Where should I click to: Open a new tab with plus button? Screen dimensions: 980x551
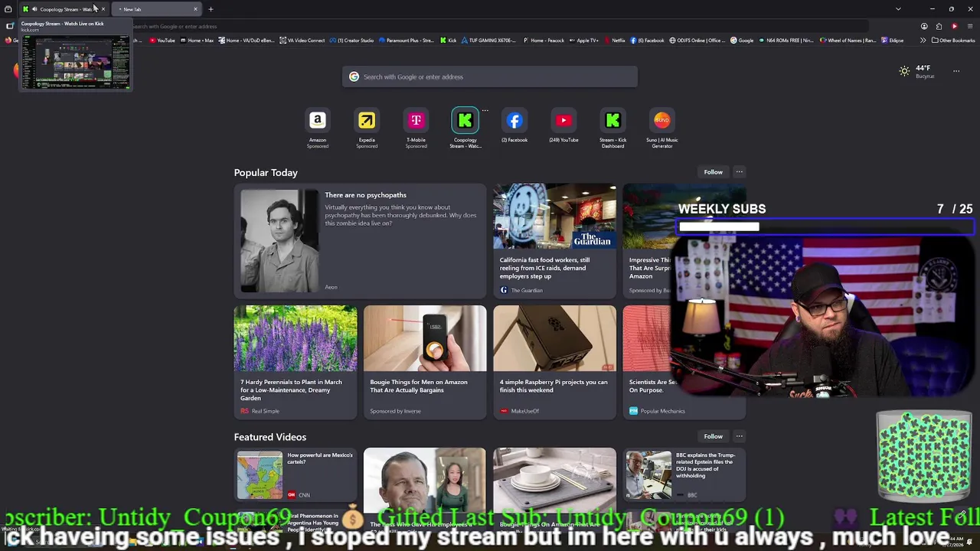211,9
